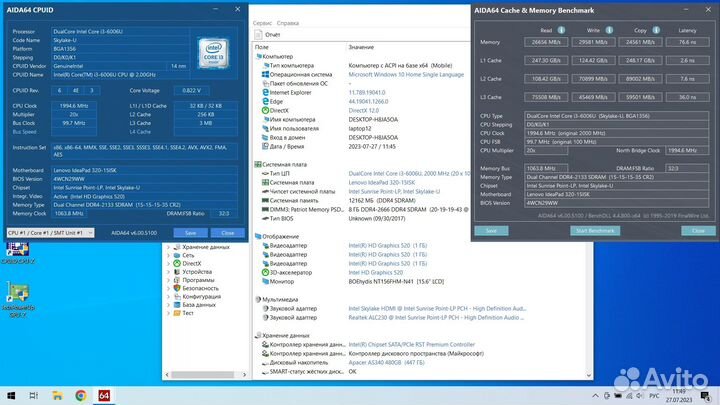Image resolution: width=720 pixels, height=405 pixels.
Task: Open the Справка menu
Action: pyautogui.click(x=287, y=21)
